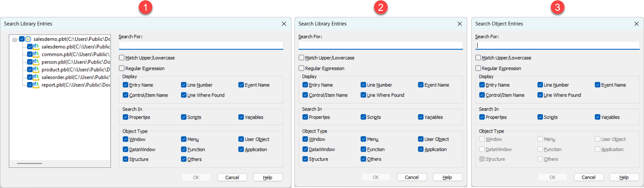Select the common.pbl entry in library tree
Screen dimensions: 644x188
[x=75, y=54]
